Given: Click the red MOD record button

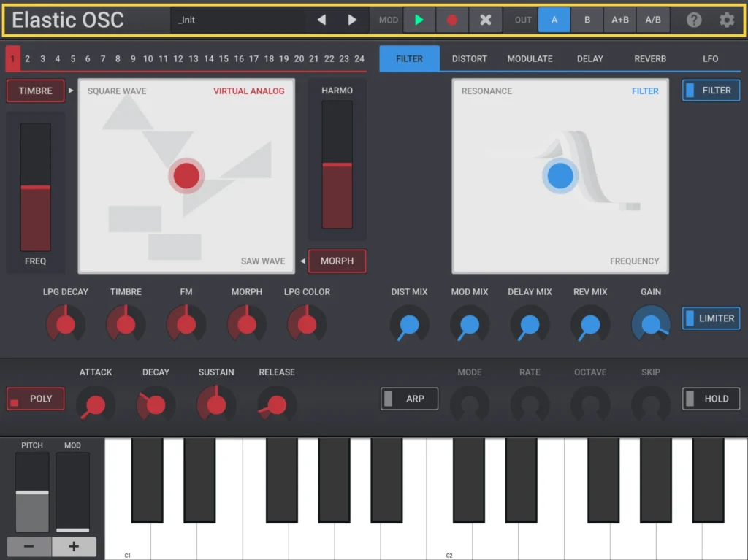Looking at the screenshot, I should (x=451, y=20).
